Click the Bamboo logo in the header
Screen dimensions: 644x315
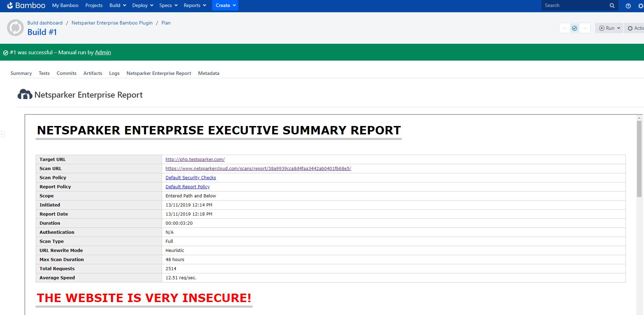click(x=26, y=5)
